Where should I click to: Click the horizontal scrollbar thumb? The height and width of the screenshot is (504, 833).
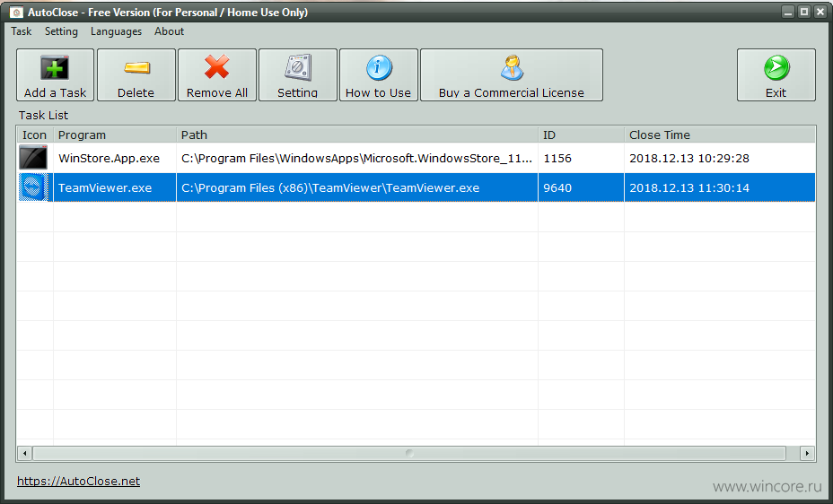pyautogui.click(x=409, y=453)
